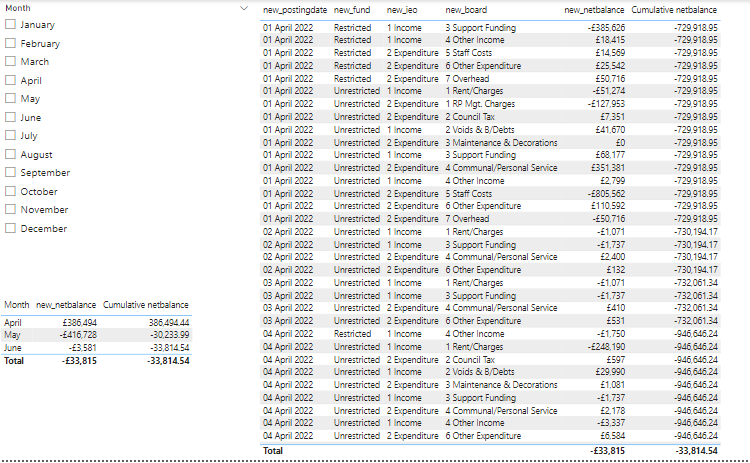The height and width of the screenshot is (463, 750).
Task: Tick the August checkbox
Action: tap(10, 154)
